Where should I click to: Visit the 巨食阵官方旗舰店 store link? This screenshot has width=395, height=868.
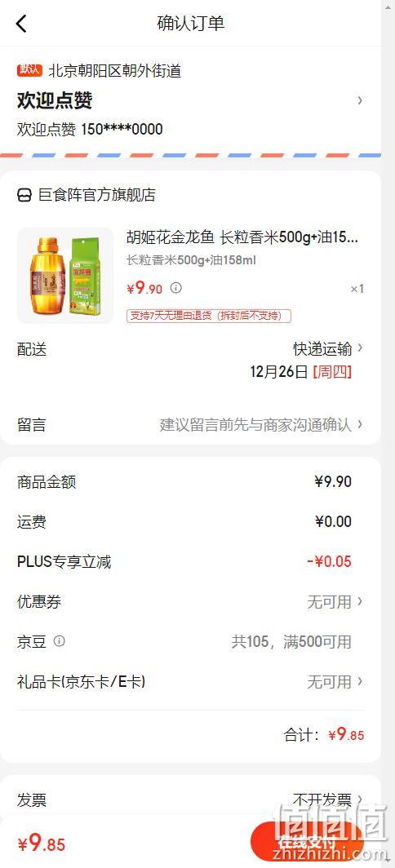coord(97,196)
